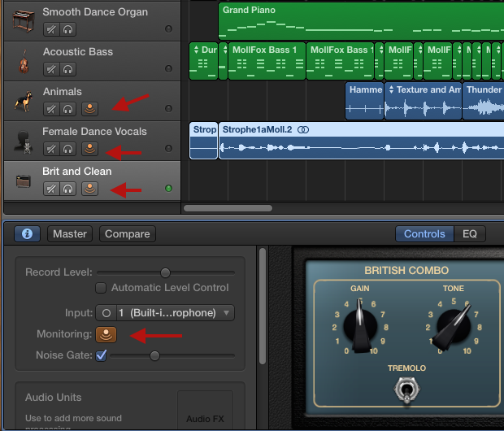The image size is (504, 431).
Task: Click the Brit and Clean amp icon
Action: 23,181
